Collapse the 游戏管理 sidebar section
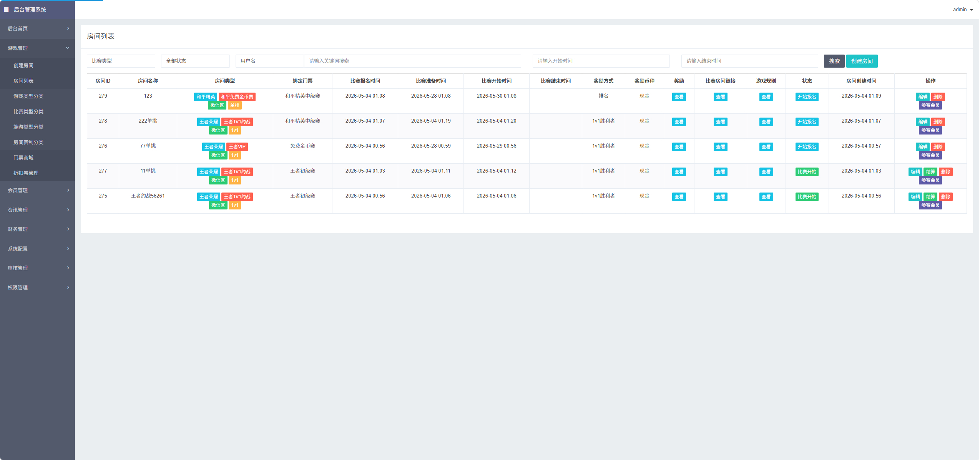 click(37, 48)
